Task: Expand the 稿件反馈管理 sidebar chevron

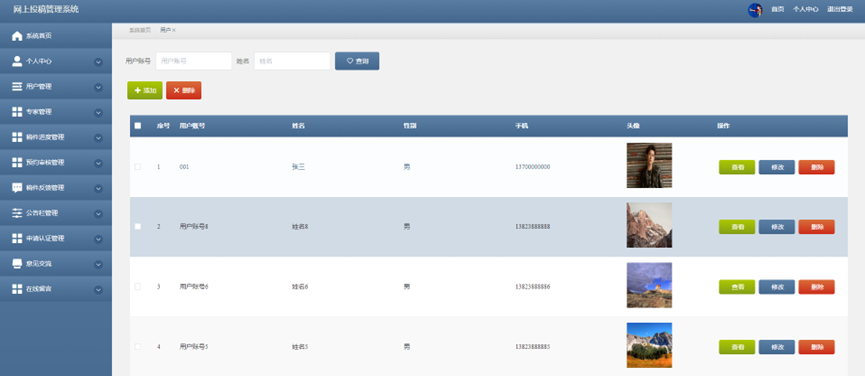Action: point(99,189)
